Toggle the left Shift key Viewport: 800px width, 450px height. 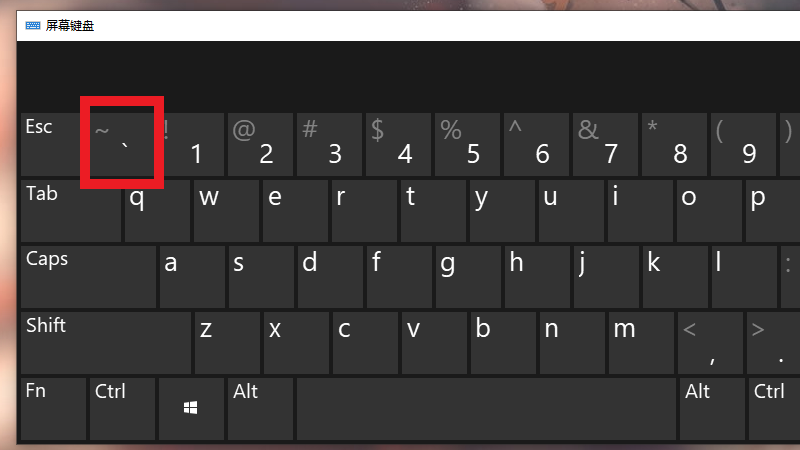pyautogui.click(x=106, y=343)
